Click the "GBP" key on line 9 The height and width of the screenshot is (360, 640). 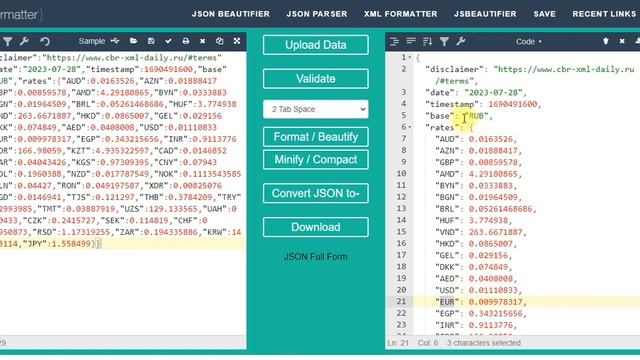click(x=447, y=162)
